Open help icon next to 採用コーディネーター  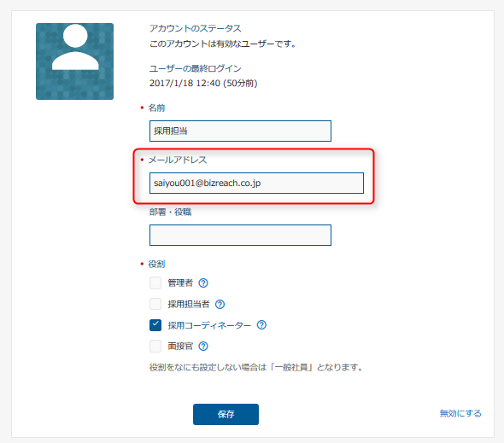pos(261,324)
